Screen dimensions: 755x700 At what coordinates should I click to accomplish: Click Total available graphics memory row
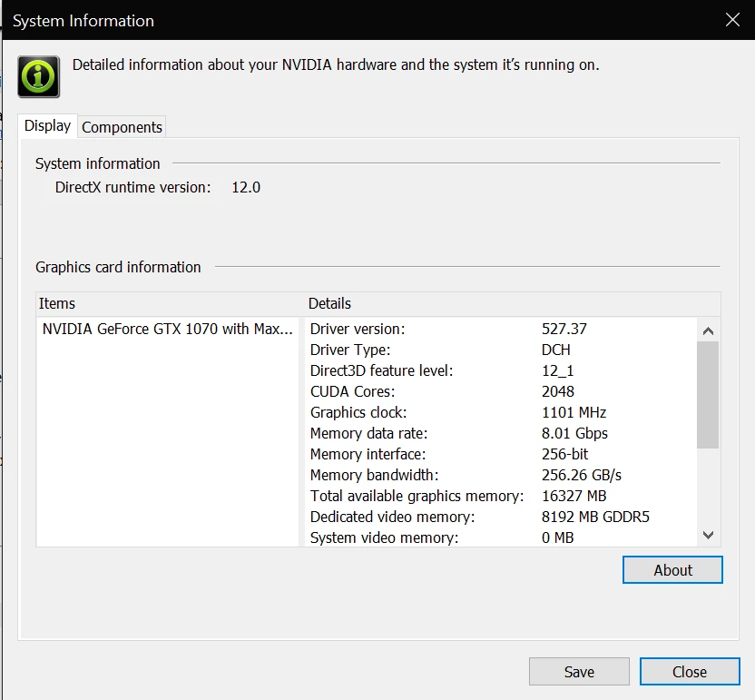coord(501,496)
